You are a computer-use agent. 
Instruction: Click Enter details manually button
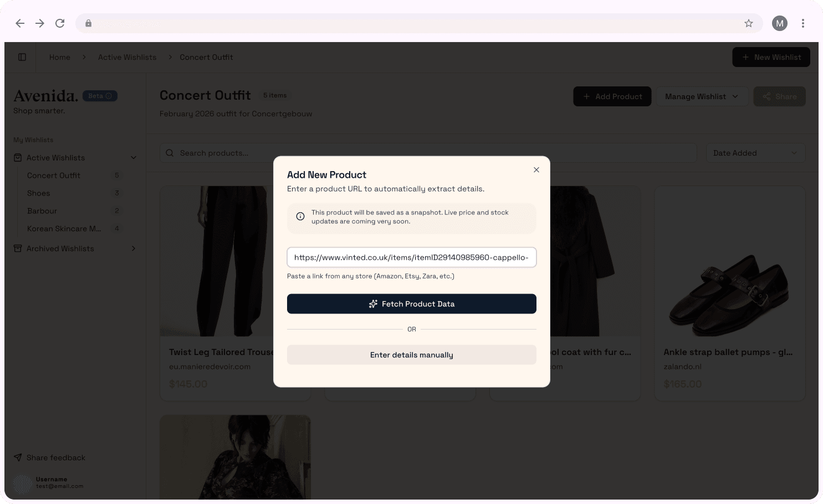click(x=411, y=355)
